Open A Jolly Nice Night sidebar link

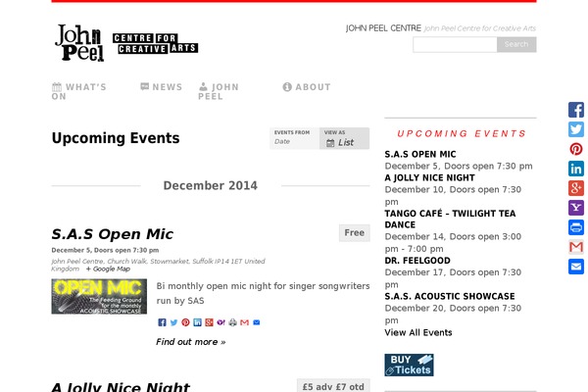pyautogui.click(x=430, y=177)
